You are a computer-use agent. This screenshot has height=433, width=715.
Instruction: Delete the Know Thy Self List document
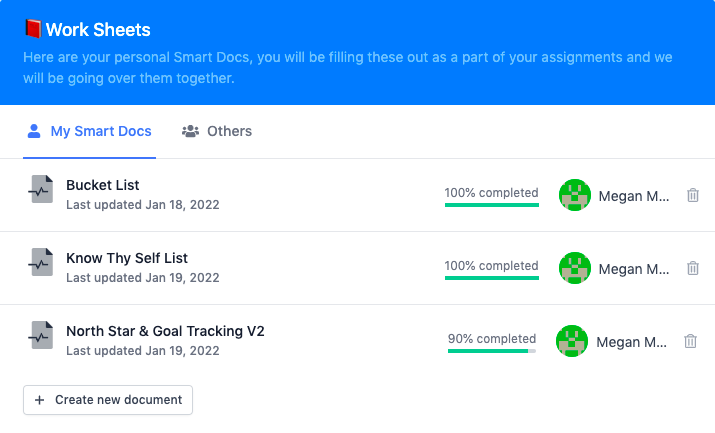tap(693, 268)
